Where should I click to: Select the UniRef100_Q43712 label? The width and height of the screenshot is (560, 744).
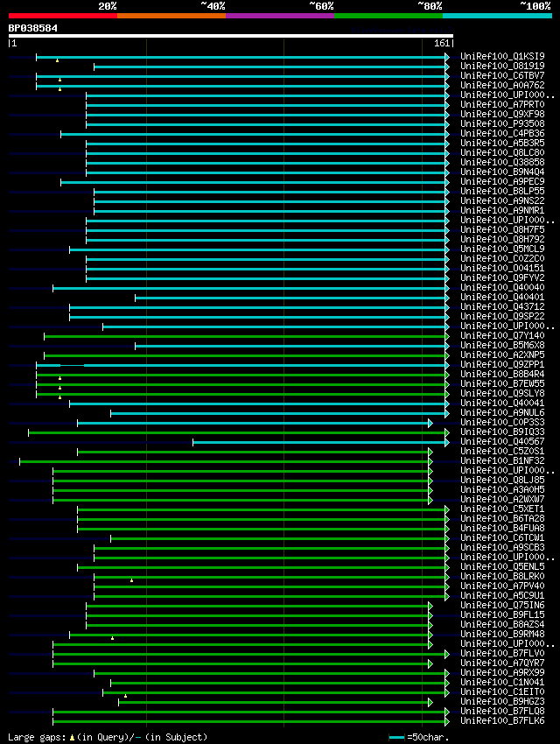tap(502, 307)
